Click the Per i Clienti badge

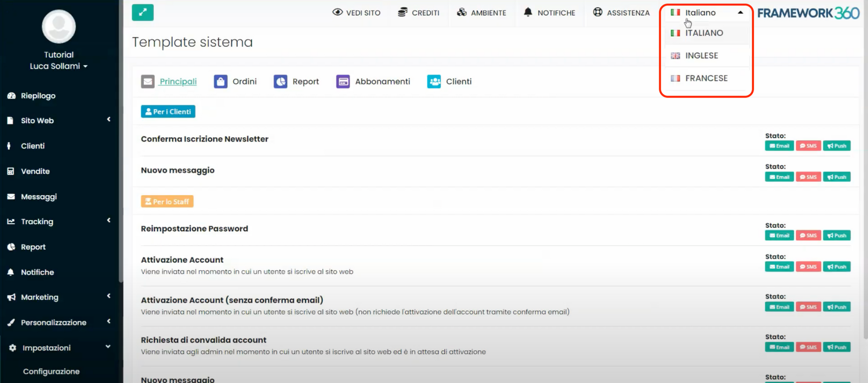pos(168,112)
